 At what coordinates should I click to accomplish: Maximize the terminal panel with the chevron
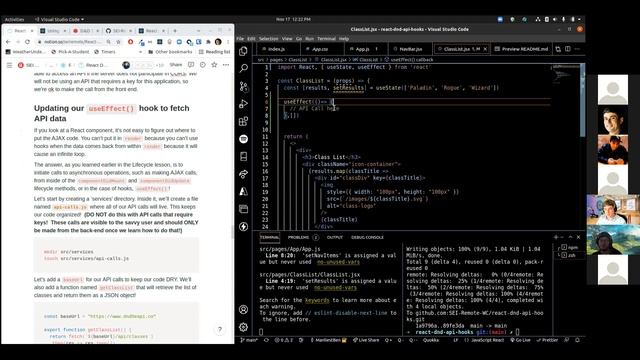click(x=570, y=237)
